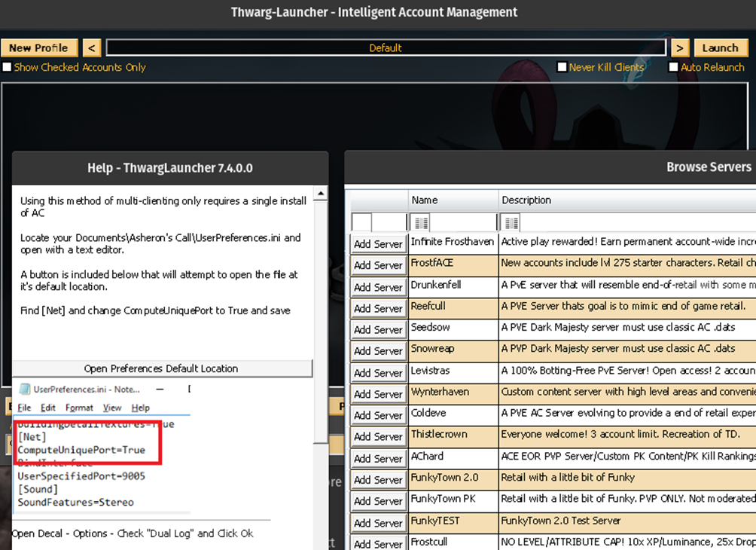The height and width of the screenshot is (550, 756).
Task: Click the Description column filter icon
Action: (x=511, y=223)
